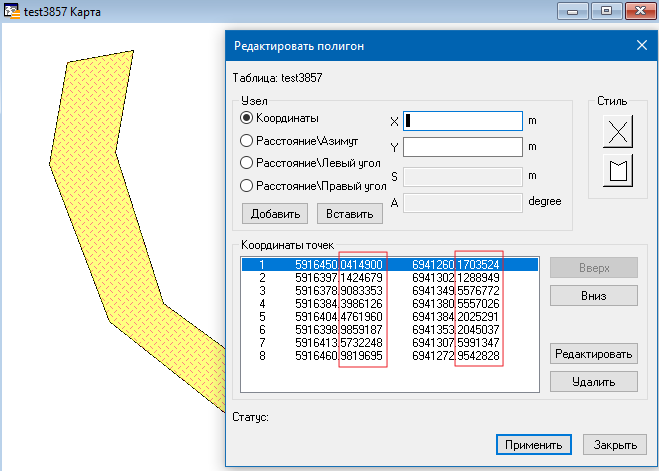This screenshot has height=471, width=659.
Task: Select the Расстояние\Левый угол radio button
Action: click(x=247, y=162)
